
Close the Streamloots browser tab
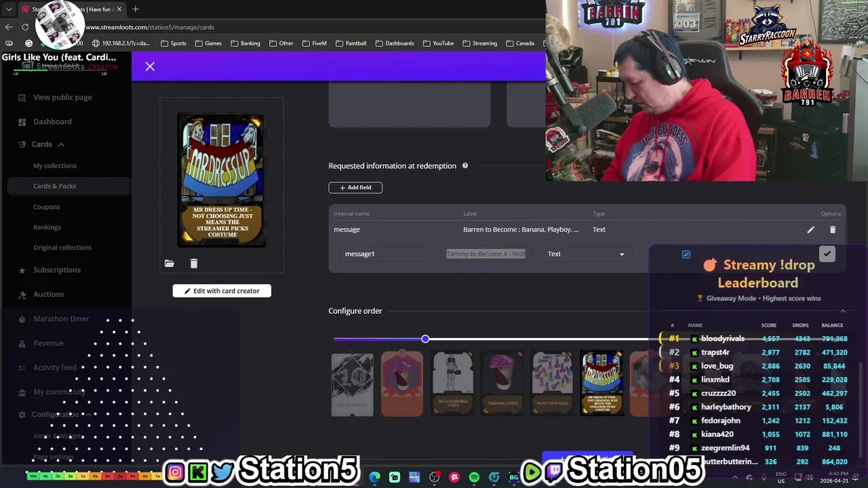(x=121, y=9)
